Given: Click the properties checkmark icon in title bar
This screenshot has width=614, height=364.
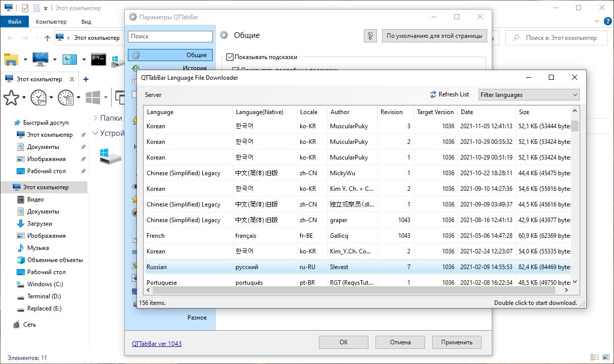Looking at the screenshot, I should [25, 8].
